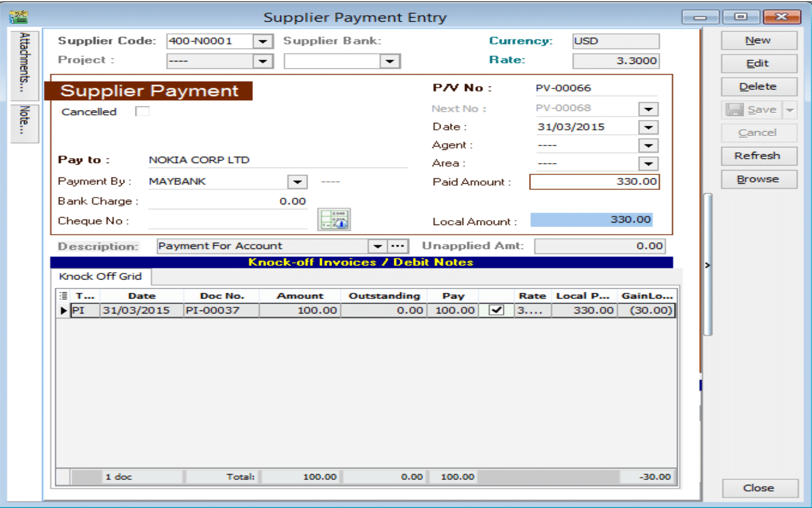Click the vertical scrollbar of the form

tap(708, 263)
